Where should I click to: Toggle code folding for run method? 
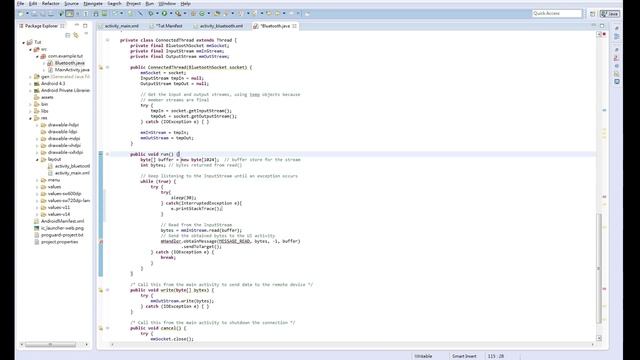click(x=108, y=154)
